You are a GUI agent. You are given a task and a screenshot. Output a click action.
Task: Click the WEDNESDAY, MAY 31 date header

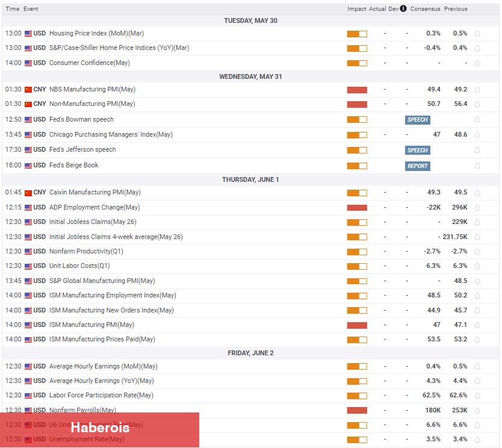point(250,77)
